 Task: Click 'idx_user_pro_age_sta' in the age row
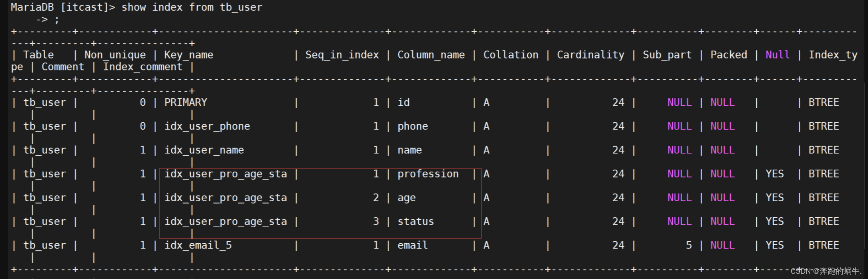tap(225, 198)
